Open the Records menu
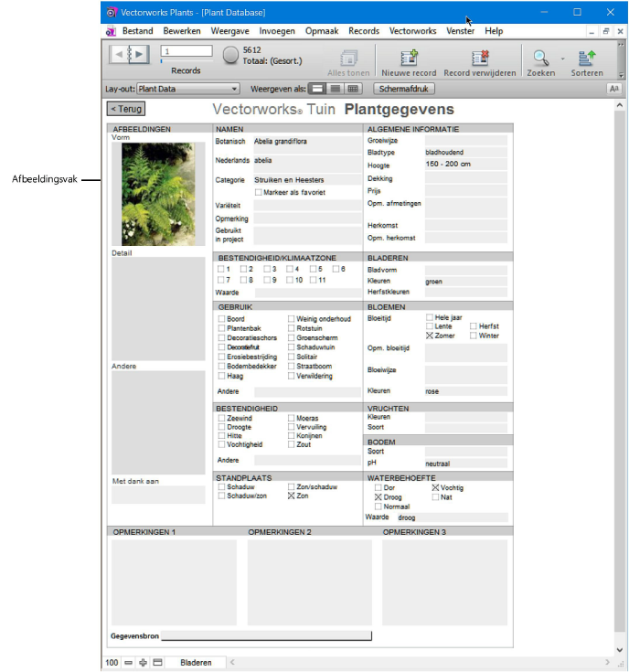The image size is (629, 672). click(364, 31)
